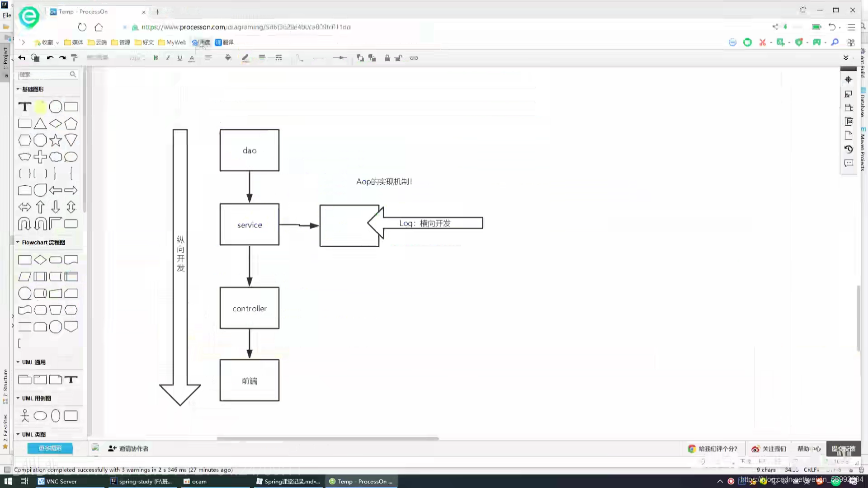This screenshot has width=868, height=488.
Task: Open the line width options
Action: (x=262, y=58)
